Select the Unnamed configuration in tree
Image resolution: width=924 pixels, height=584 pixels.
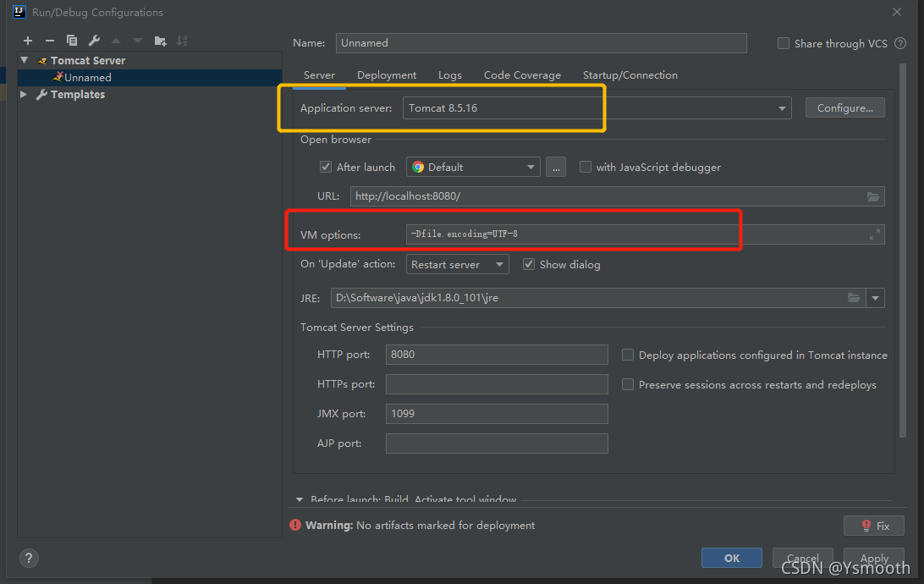pos(150,77)
